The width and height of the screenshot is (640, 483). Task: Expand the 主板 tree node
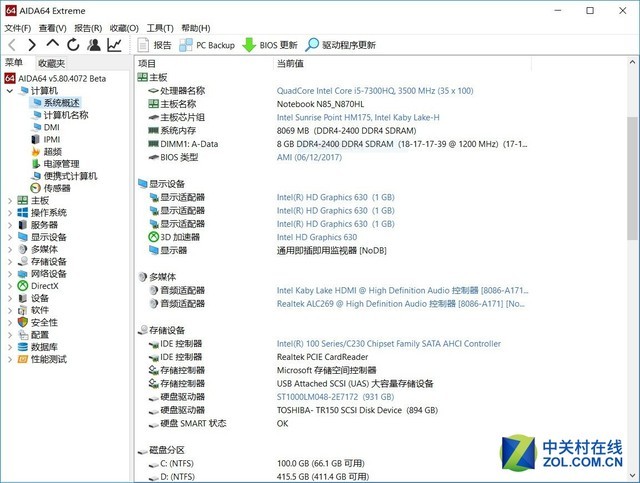(x=10, y=200)
